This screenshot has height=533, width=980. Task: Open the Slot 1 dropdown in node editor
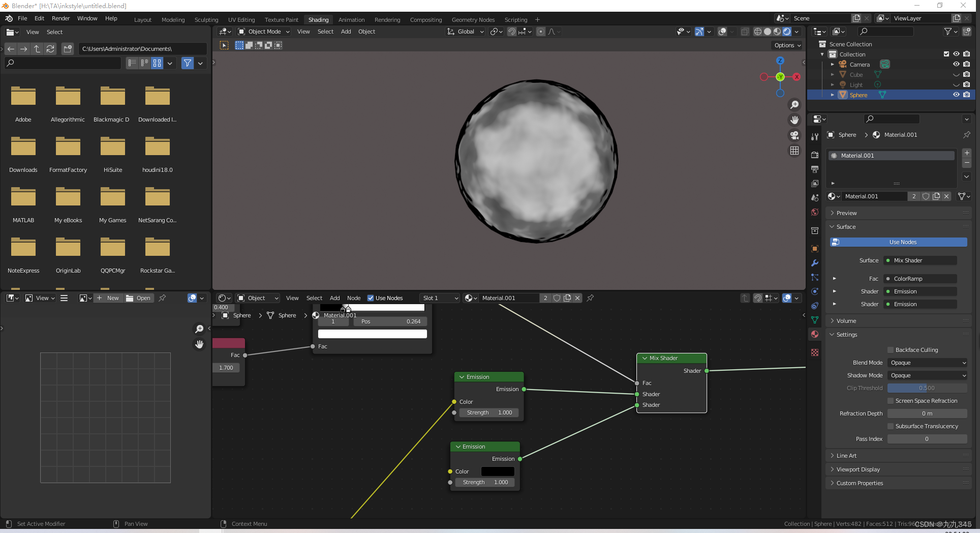(440, 298)
